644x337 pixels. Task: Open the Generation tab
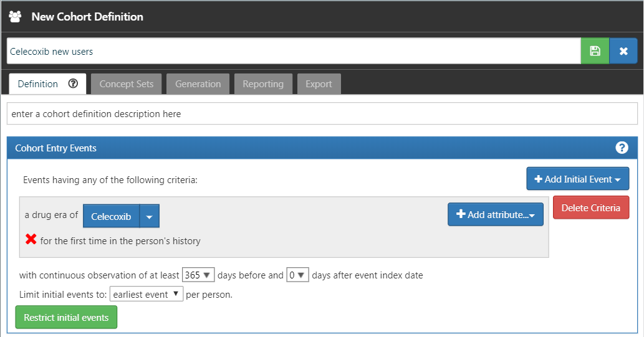[198, 83]
